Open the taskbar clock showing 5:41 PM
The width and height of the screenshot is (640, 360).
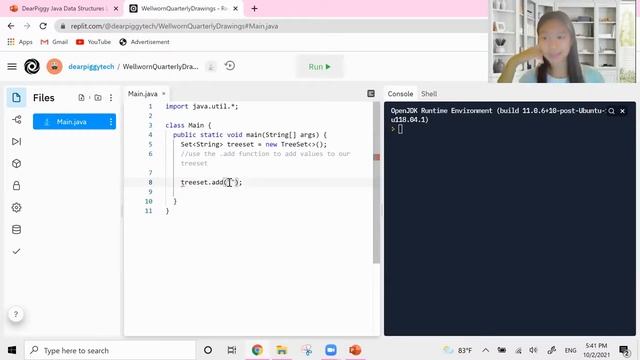click(x=596, y=350)
